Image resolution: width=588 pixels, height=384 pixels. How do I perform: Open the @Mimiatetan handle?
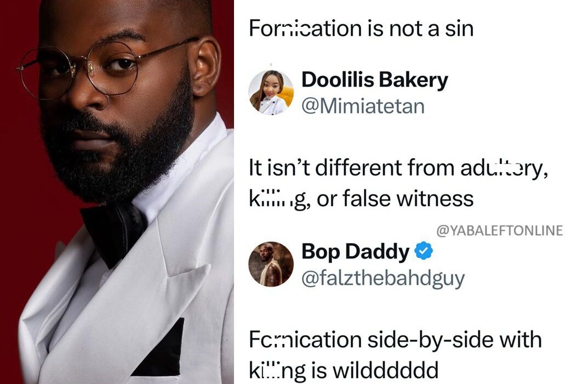pyautogui.click(x=363, y=106)
